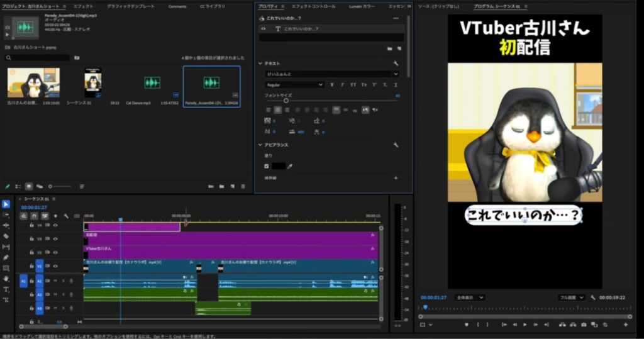This screenshot has width=644, height=339.
Task: Click the Play button in Program monitor
Action: pos(525,325)
